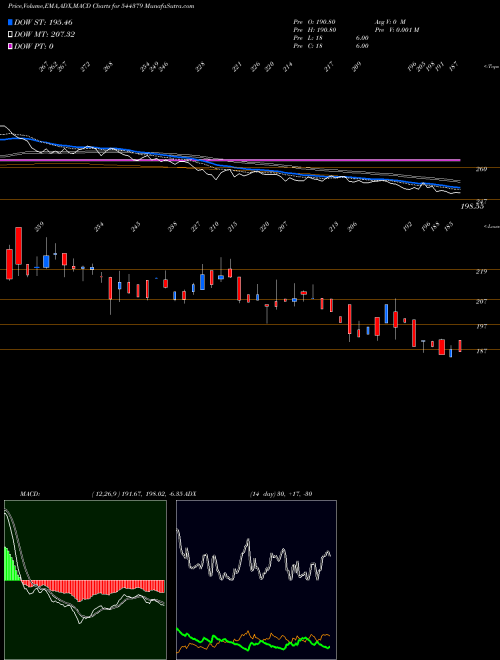Click the magenta horizontal line in the EMA chart
This screenshot has height=660, width=500.
click(230, 160)
